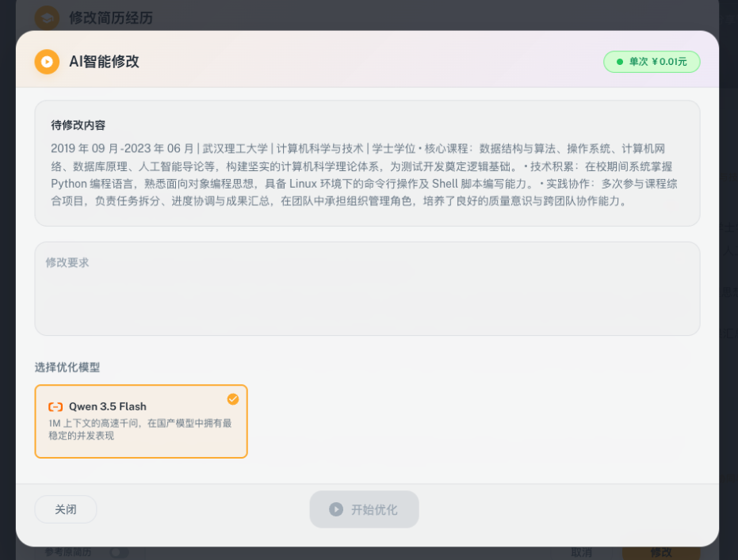Viewport: 738px width, 560px height.
Task: Click the orange AI智能修改 play icon
Action: (47, 62)
